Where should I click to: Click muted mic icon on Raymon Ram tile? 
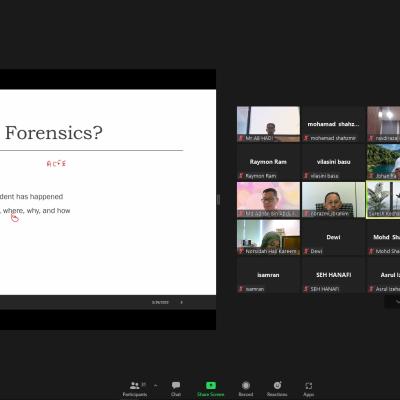tap(241, 176)
